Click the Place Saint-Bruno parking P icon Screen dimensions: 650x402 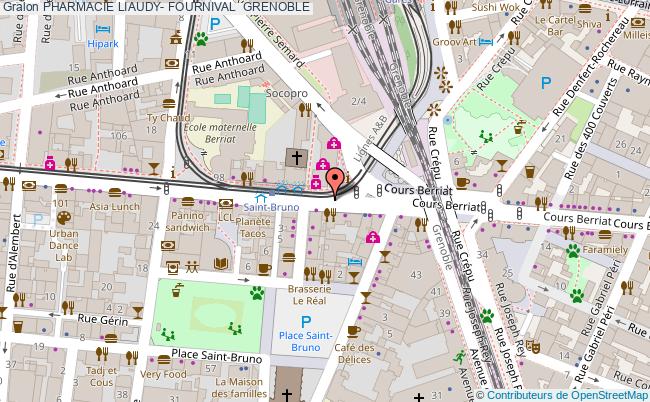pos(306,322)
